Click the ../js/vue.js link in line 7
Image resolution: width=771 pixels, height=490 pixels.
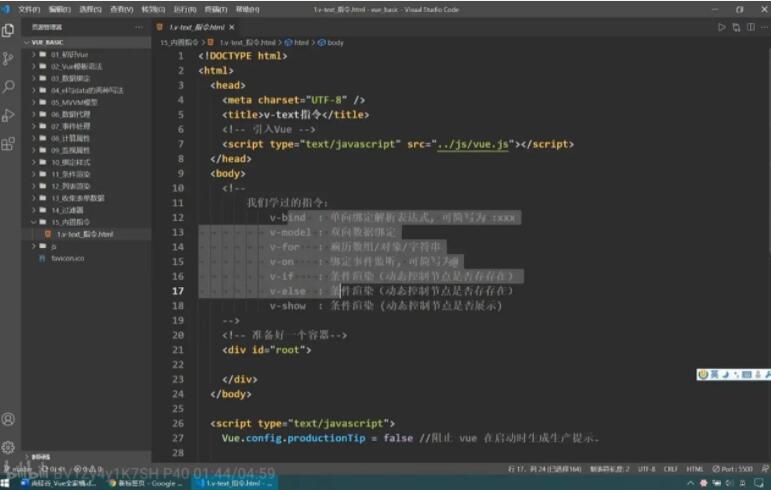point(473,144)
